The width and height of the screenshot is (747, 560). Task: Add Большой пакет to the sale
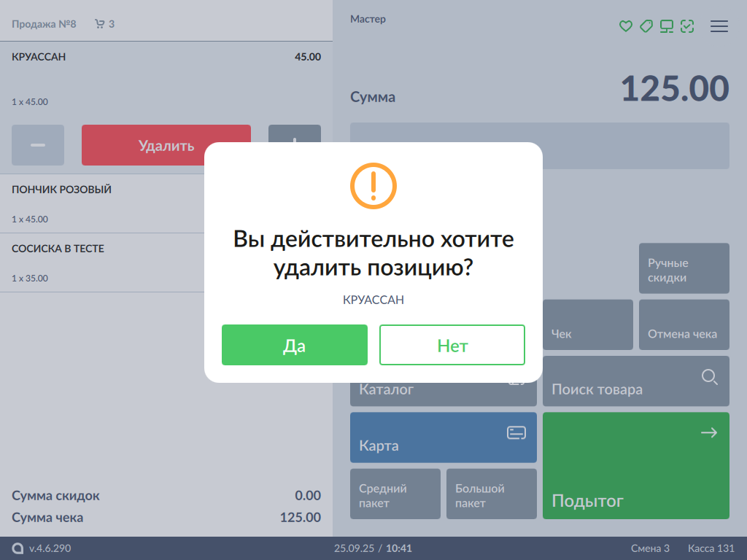pyautogui.click(x=491, y=494)
